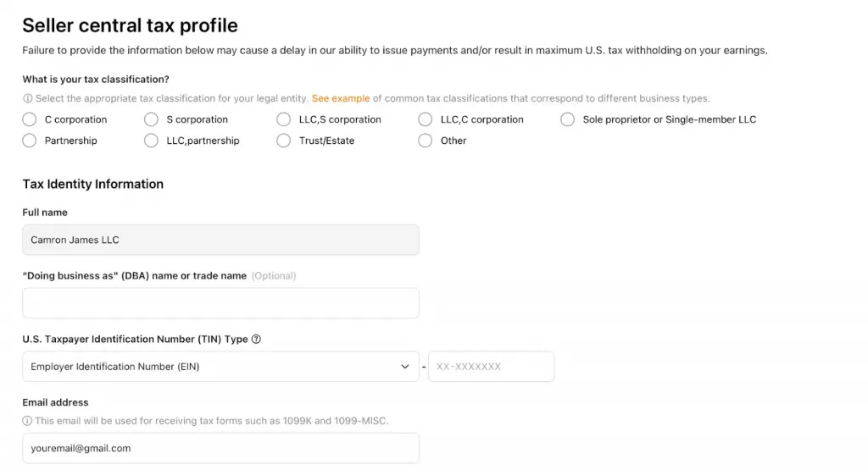Focus the DBA or trade name field

(221, 303)
